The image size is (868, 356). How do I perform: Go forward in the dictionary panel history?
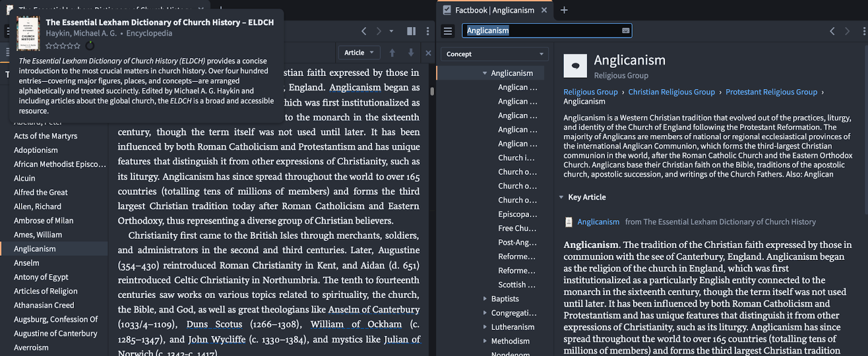pyautogui.click(x=379, y=31)
